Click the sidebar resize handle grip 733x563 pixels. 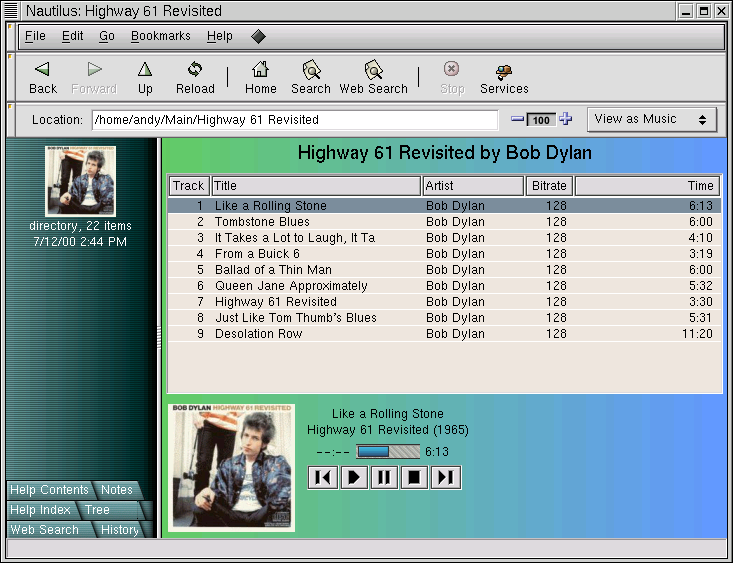[159, 337]
